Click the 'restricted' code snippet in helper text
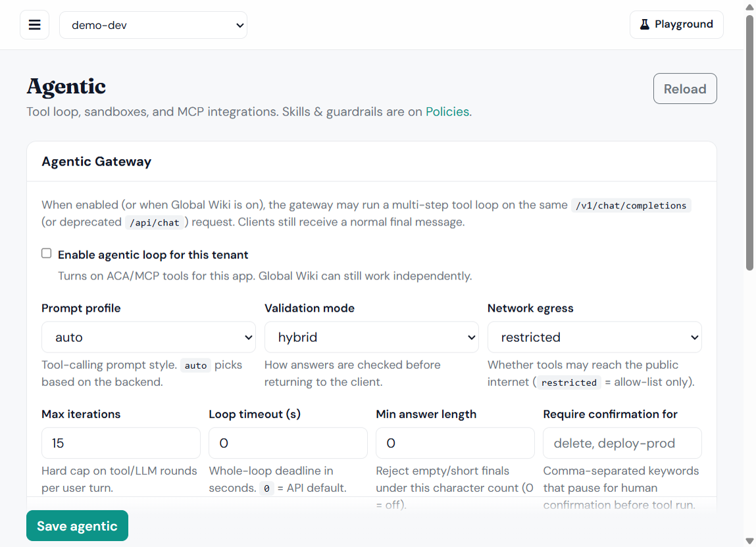The image size is (756, 547). (x=569, y=383)
